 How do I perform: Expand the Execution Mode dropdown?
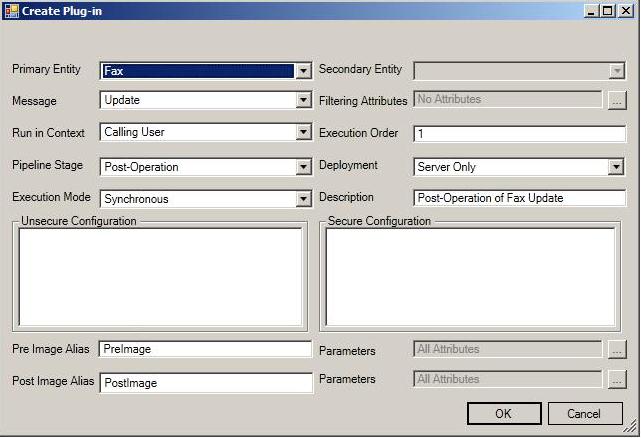tap(304, 199)
